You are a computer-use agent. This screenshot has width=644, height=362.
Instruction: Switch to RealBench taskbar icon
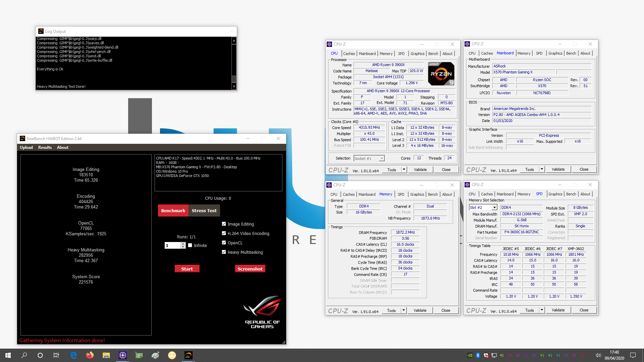[x=189, y=355]
